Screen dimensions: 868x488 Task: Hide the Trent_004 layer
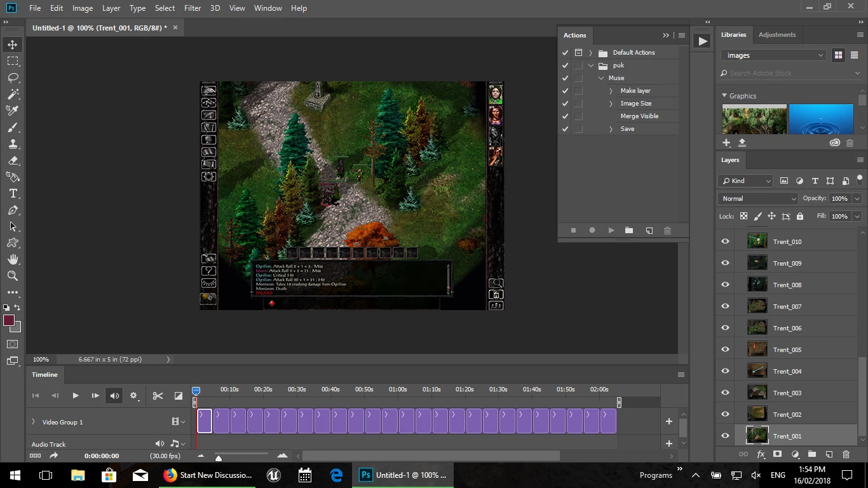click(725, 371)
